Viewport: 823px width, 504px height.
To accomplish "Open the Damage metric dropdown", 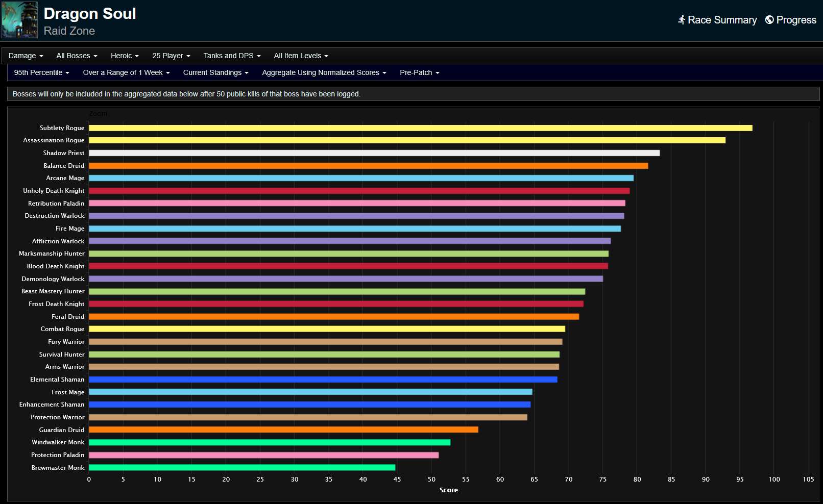I will (x=26, y=56).
